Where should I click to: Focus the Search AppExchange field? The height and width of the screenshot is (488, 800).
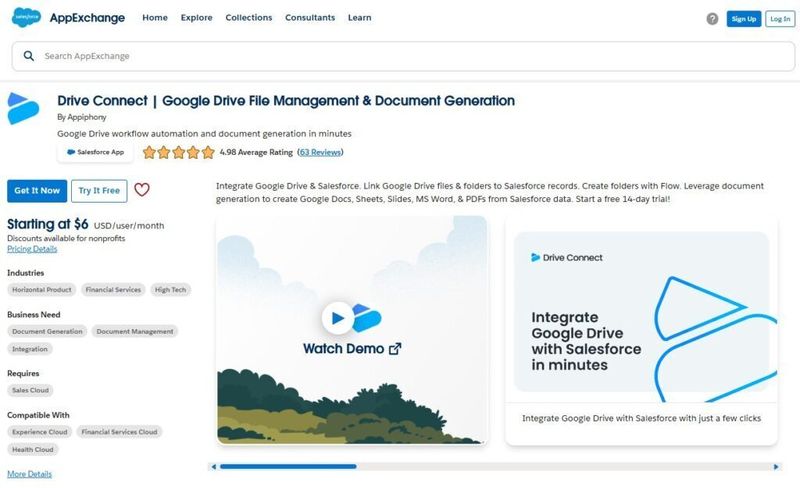tap(404, 56)
